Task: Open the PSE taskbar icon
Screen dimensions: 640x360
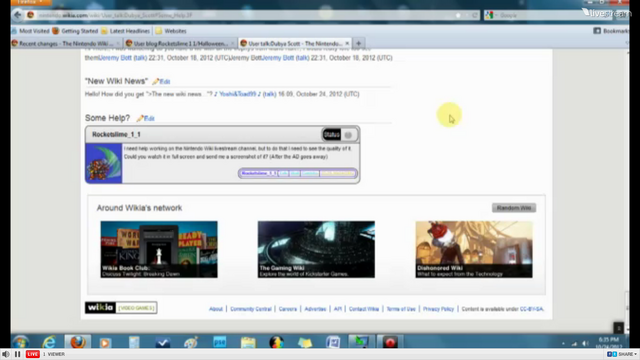Action: [220, 342]
